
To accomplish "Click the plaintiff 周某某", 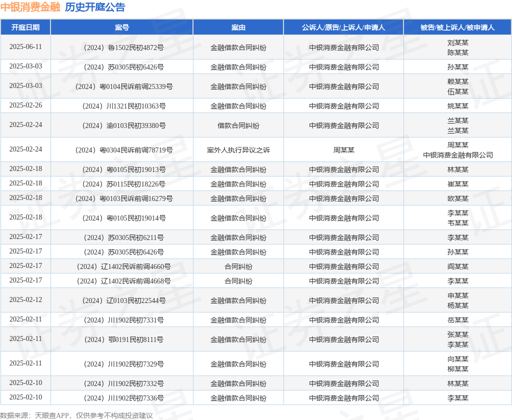I will pyautogui.click(x=343, y=150).
